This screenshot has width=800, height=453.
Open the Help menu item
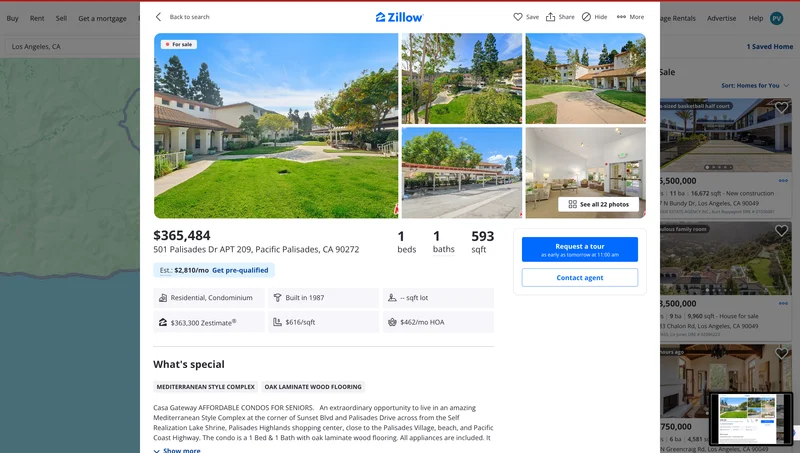756,18
